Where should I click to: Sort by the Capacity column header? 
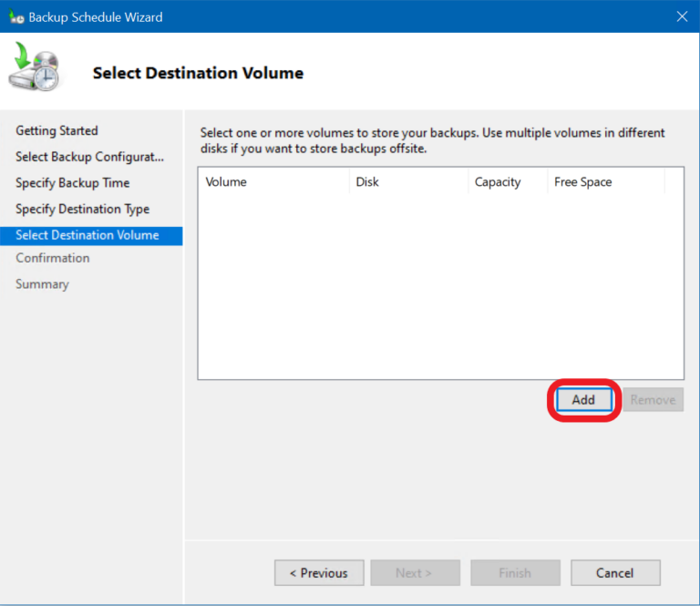point(508,181)
